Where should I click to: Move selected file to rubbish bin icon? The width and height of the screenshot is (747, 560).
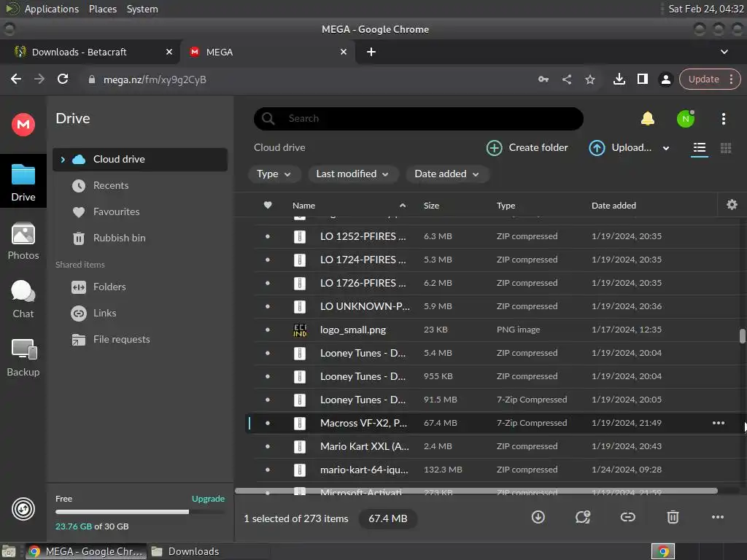click(673, 517)
